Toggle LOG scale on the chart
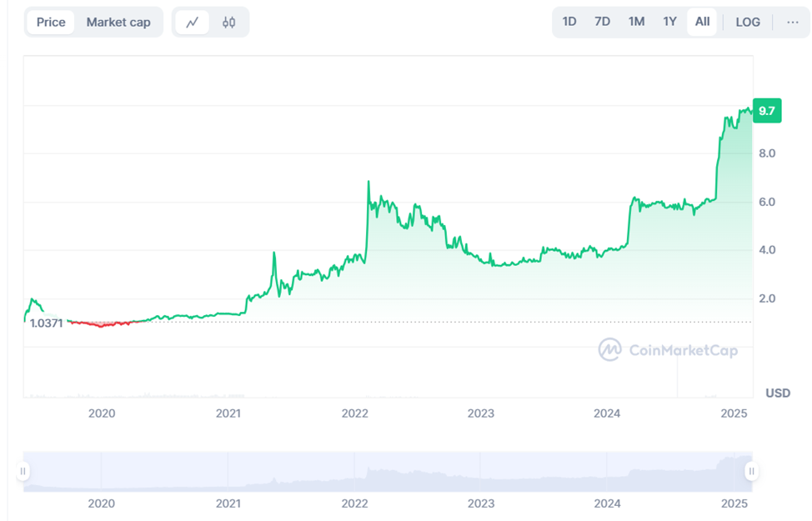This screenshot has width=812, height=521. click(x=748, y=23)
